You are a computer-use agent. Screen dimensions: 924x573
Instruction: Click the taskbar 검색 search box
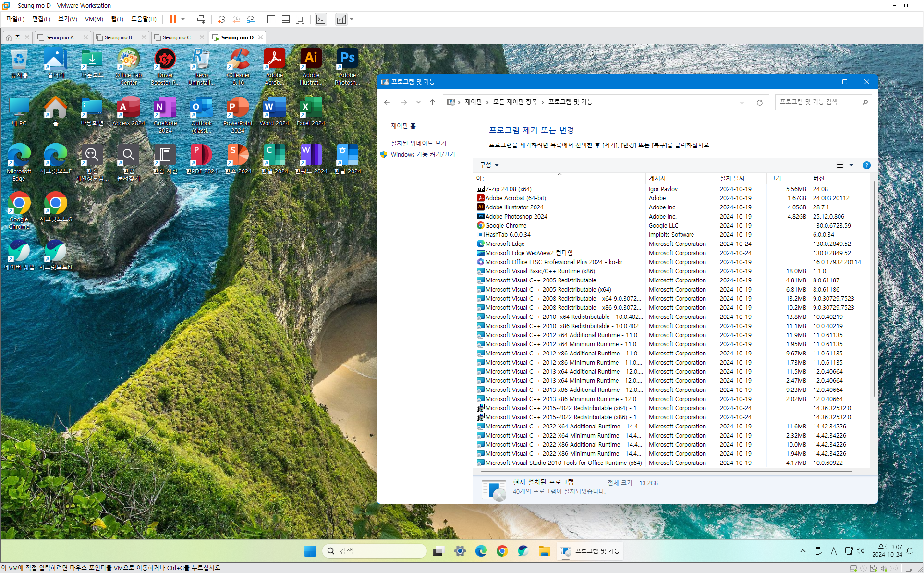click(x=375, y=551)
